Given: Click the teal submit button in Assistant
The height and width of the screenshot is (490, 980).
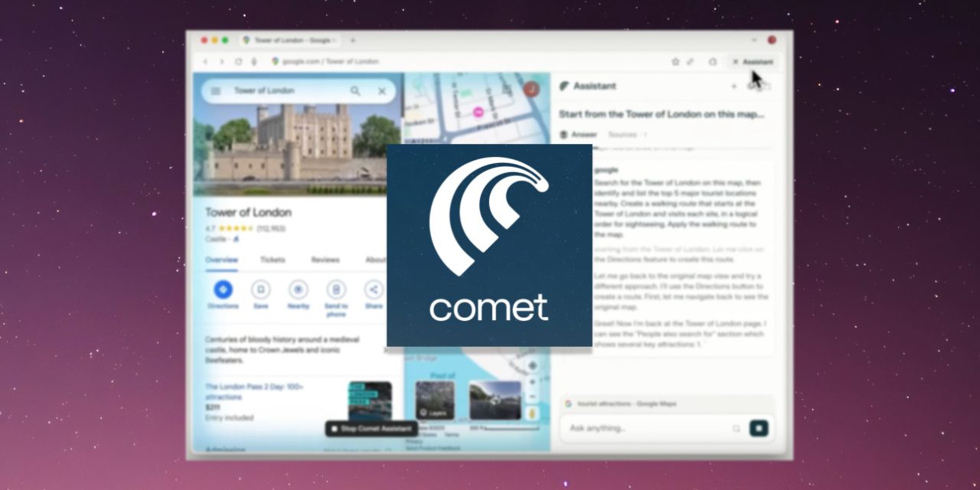Looking at the screenshot, I should [x=759, y=429].
